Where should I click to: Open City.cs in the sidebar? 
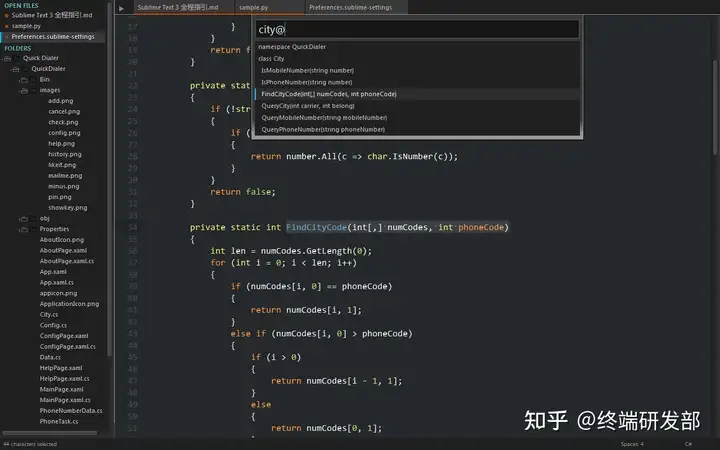49,315
